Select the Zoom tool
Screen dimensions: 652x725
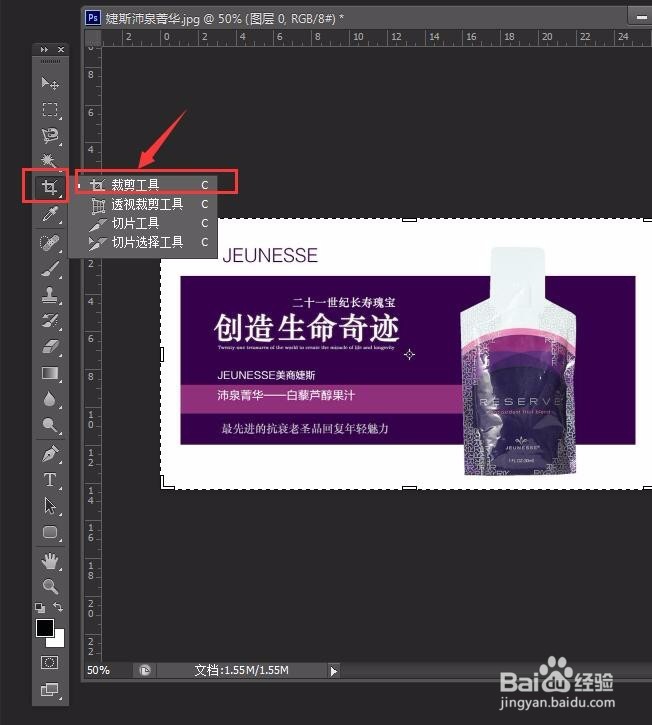click(50, 586)
